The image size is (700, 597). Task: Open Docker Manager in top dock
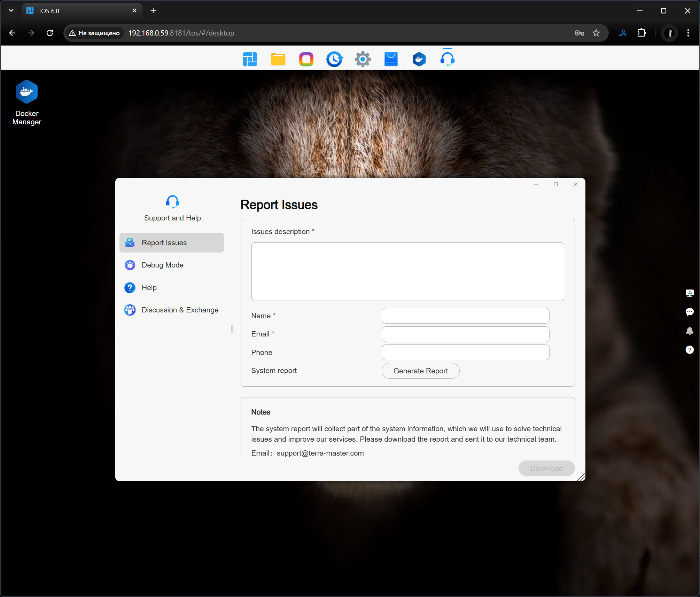tap(419, 59)
